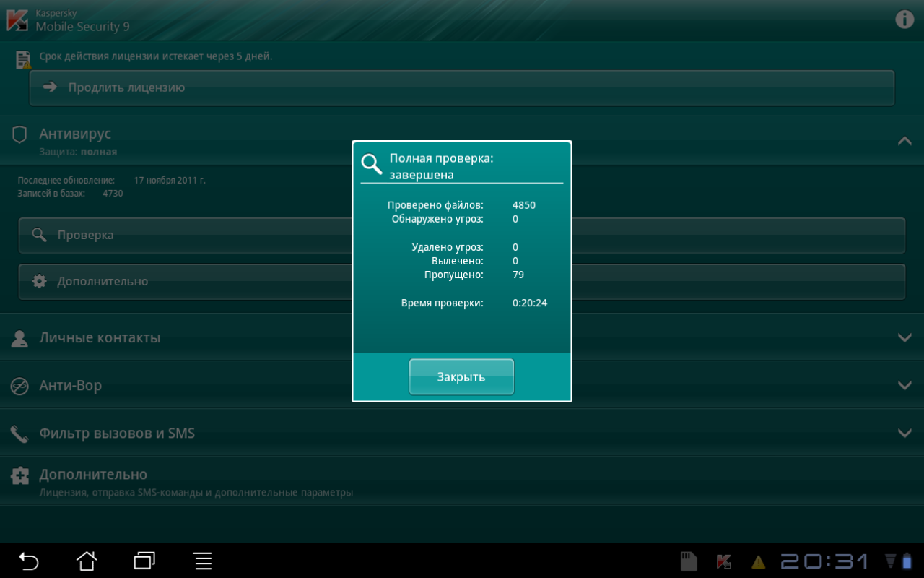Click the Записей в базах label
924x578 pixels.
pyautogui.click(x=51, y=194)
